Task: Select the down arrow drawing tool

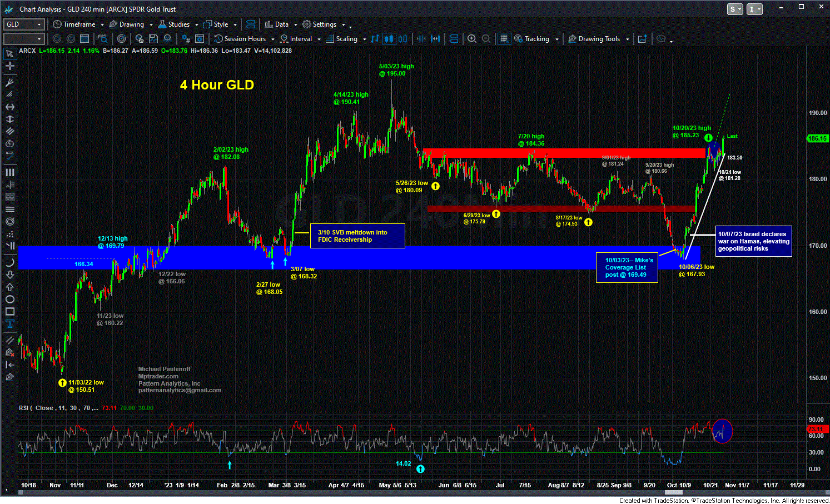Action: click(x=9, y=275)
